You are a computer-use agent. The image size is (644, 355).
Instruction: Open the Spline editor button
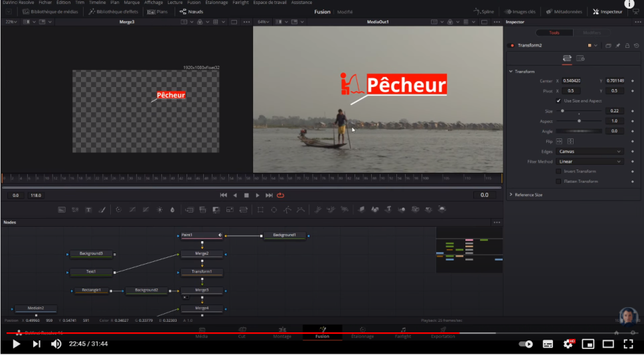click(484, 12)
